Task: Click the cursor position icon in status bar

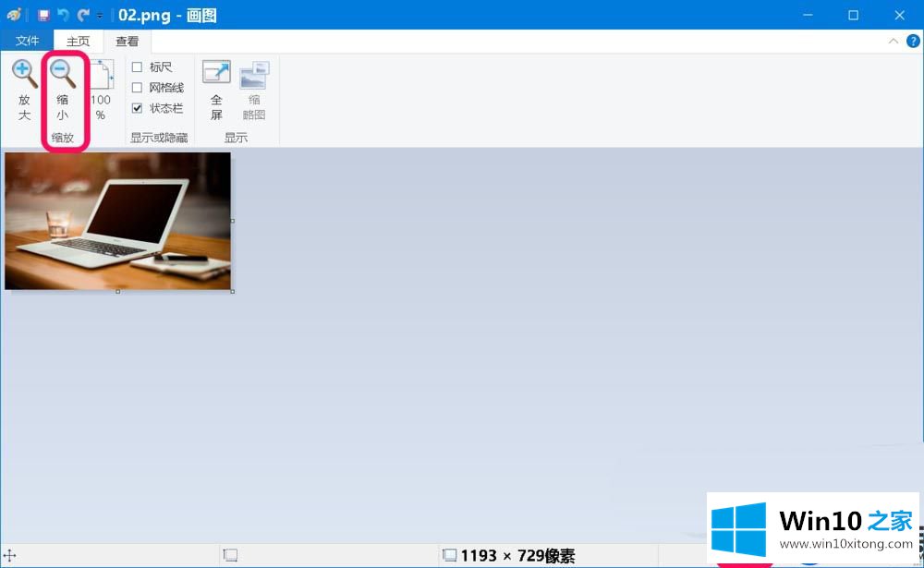Action: pos(10,555)
